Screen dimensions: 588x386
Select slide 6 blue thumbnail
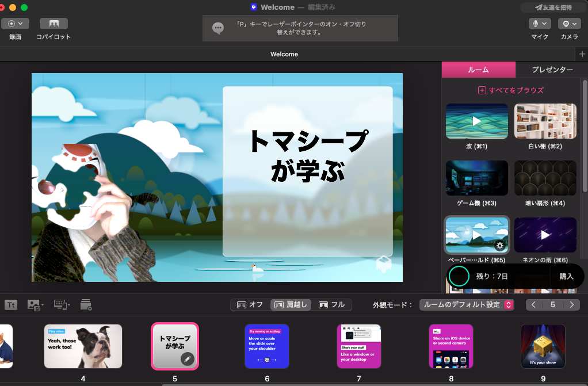point(266,346)
